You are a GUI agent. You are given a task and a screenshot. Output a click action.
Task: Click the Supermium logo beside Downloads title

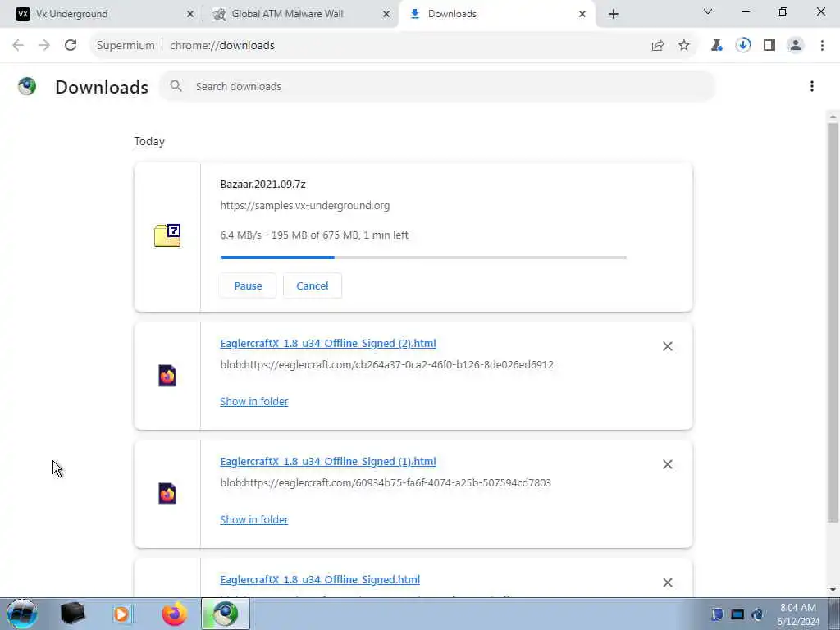27,86
